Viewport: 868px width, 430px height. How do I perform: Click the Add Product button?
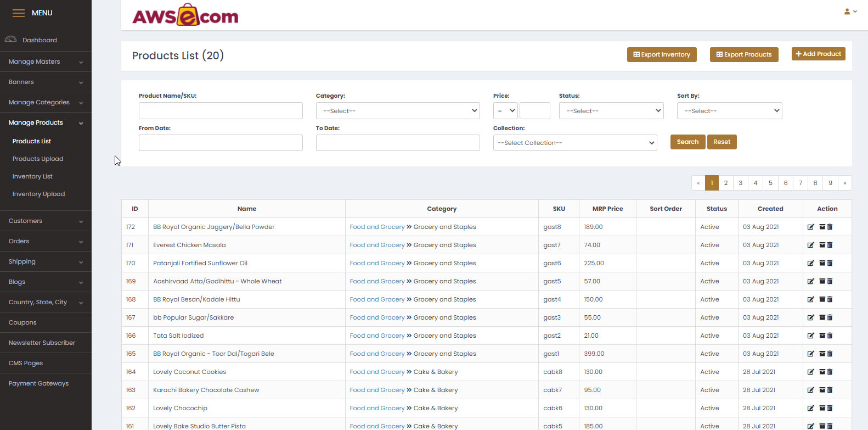point(818,54)
